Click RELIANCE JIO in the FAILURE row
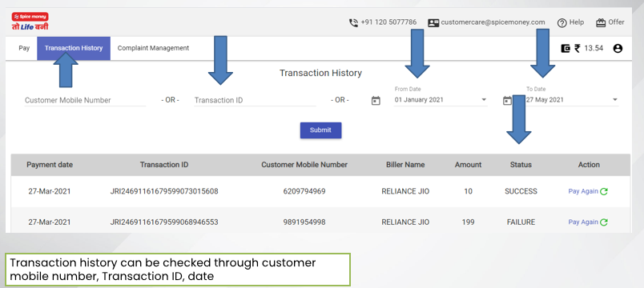Image resolution: width=644 pixels, height=288 pixels. click(405, 222)
